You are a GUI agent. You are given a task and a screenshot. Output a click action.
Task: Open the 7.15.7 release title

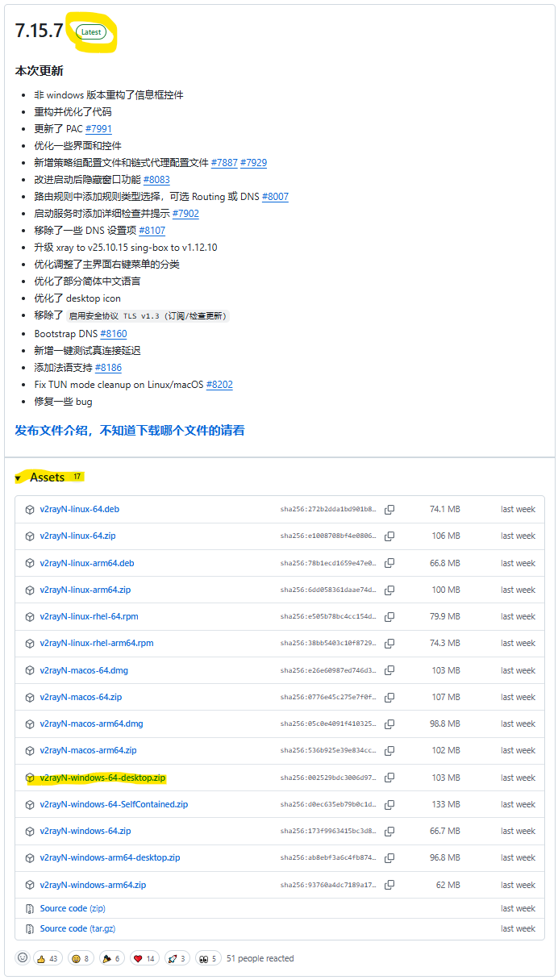point(39,31)
